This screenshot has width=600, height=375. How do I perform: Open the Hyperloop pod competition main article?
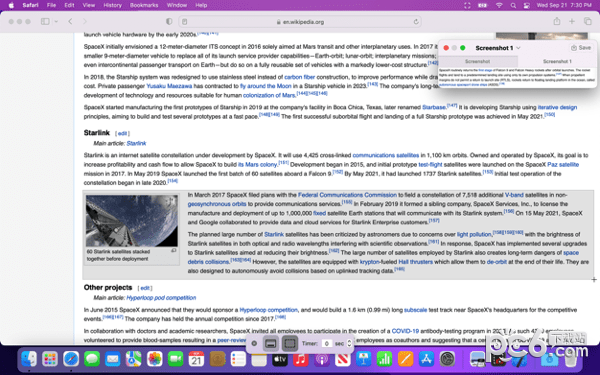tap(161, 298)
